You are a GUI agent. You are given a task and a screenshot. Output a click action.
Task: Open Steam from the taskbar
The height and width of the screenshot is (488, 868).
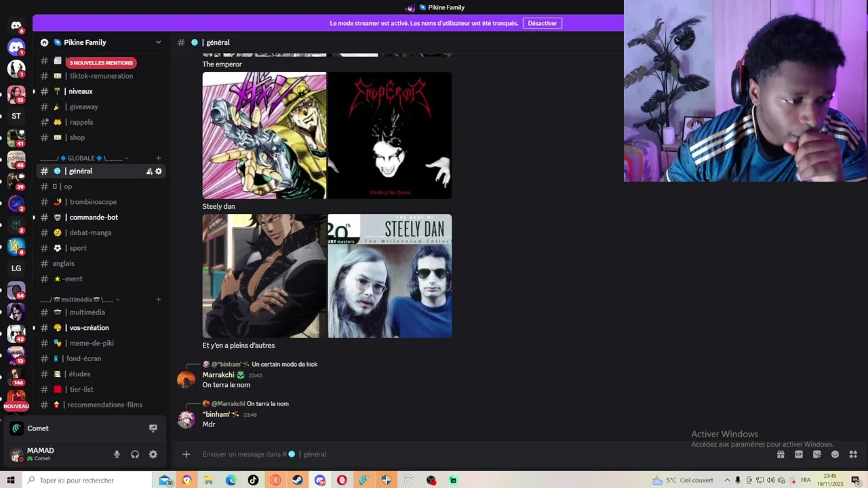tap(297, 480)
